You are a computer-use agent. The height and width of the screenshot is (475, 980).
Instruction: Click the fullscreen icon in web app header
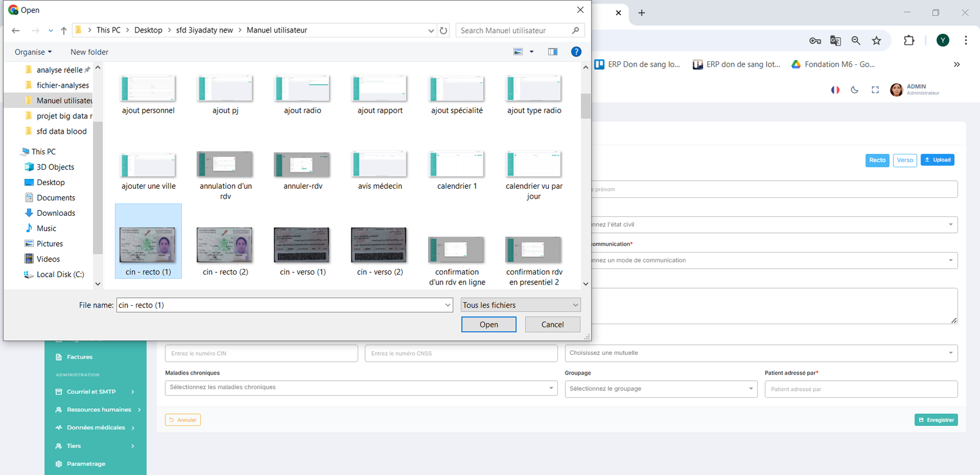coord(875,90)
